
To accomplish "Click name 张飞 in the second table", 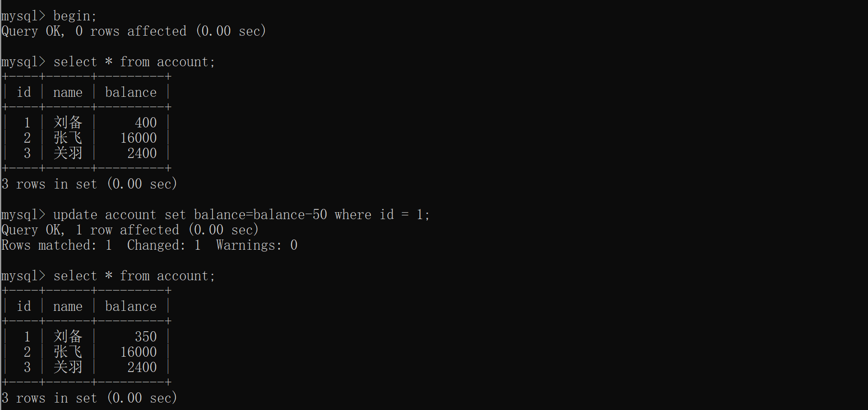I will [x=68, y=352].
